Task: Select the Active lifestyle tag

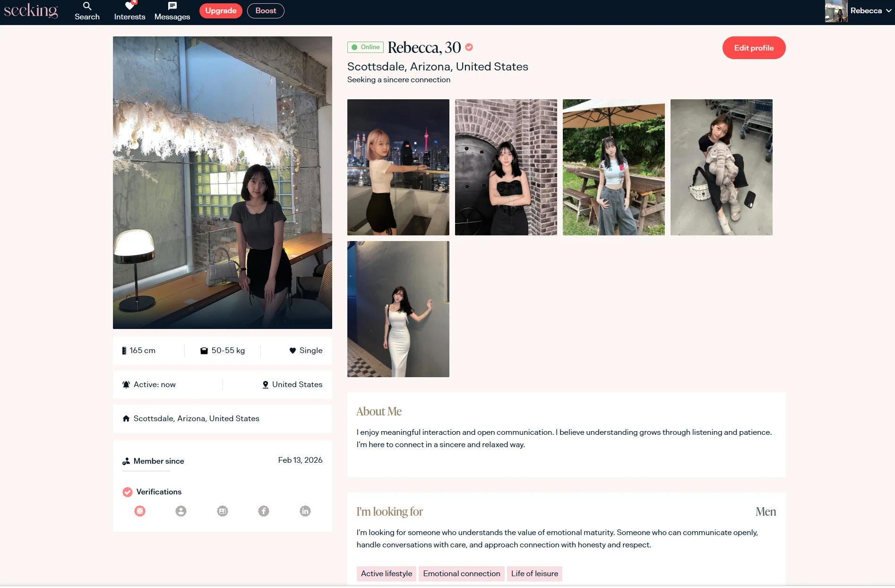Action: tap(386, 573)
